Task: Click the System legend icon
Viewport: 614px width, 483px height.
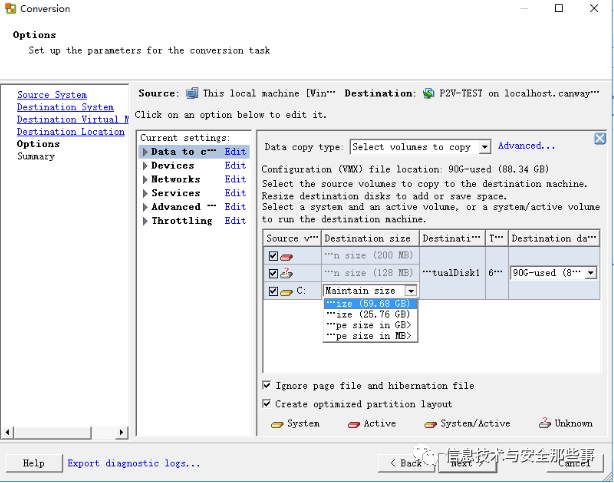Action: [277, 424]
